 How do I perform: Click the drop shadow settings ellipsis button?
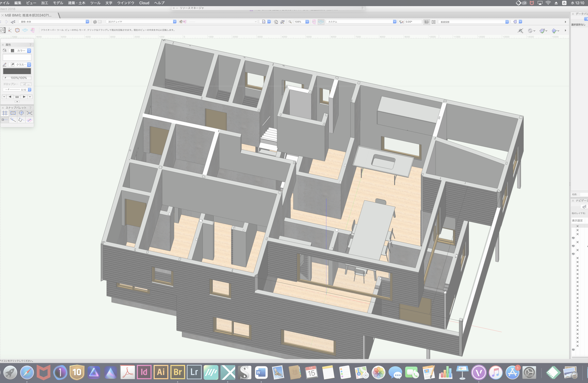[29, 84]
